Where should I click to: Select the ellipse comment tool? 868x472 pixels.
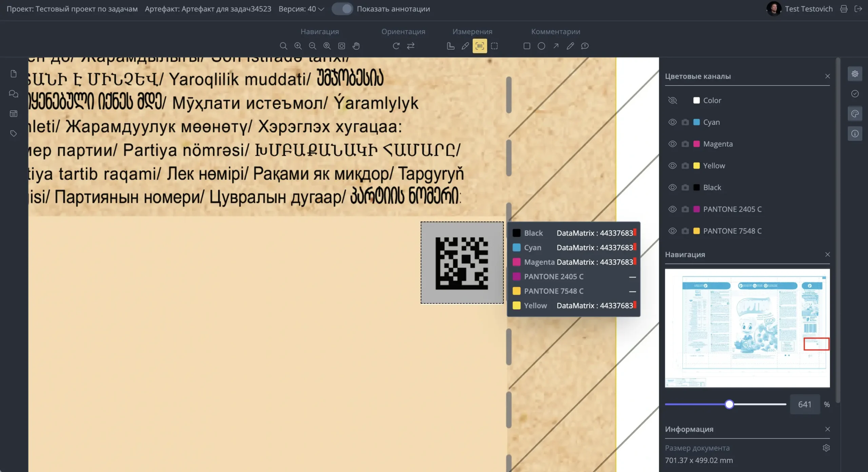(x=541, y=46)
